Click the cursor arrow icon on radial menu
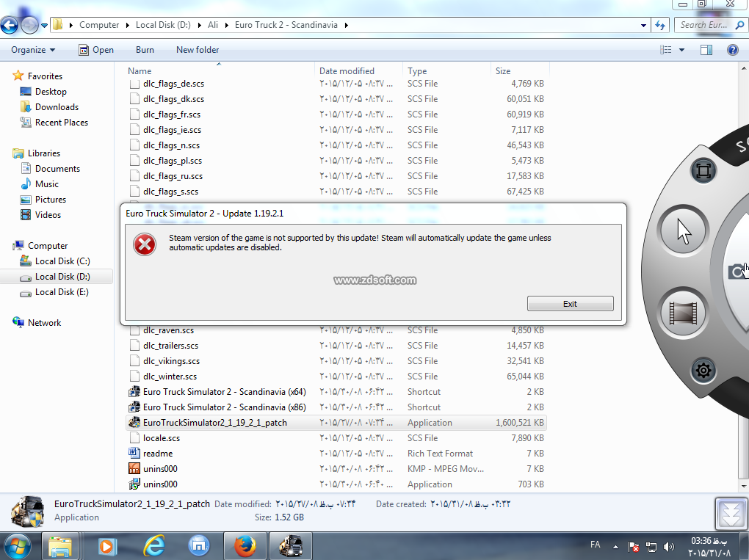This screenshot has height=560, width=749. tap(683, 230)
